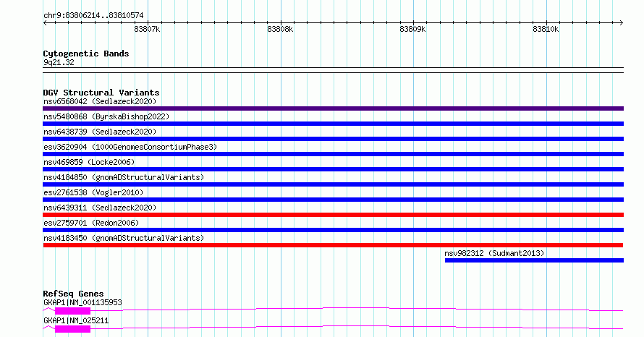Open the nsv469859 (Locke2006) label
Viewport: 644px width, 337px height.
89,162
